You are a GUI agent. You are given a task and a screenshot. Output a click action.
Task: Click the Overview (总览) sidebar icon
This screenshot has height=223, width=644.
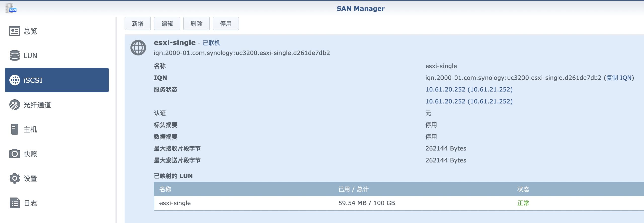15,31
